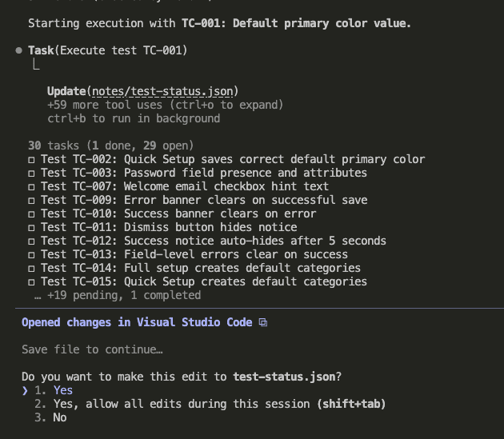Click the copy icon beside Visual Studio Code
504x439 pixels.
(x=263, y=322)
